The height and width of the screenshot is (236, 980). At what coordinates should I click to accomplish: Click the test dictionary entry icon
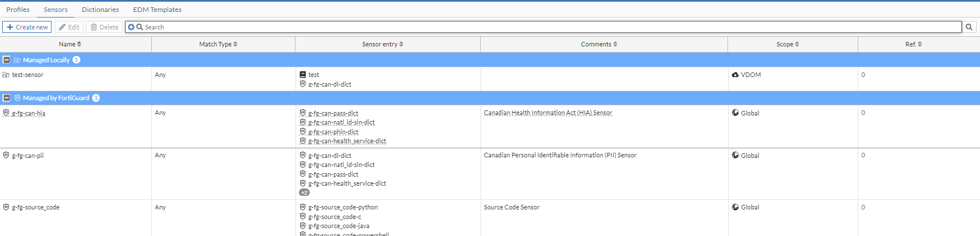[303, 75]
